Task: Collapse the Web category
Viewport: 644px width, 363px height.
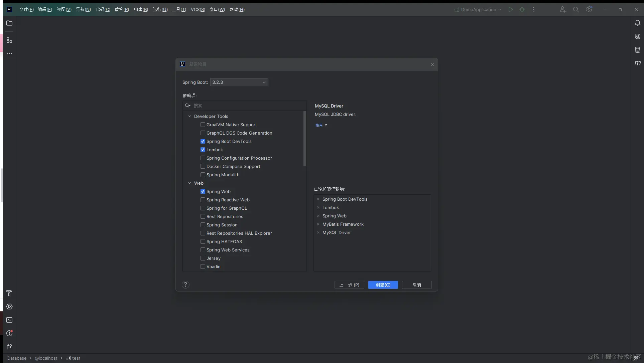Action: click(x=189, y=183)
